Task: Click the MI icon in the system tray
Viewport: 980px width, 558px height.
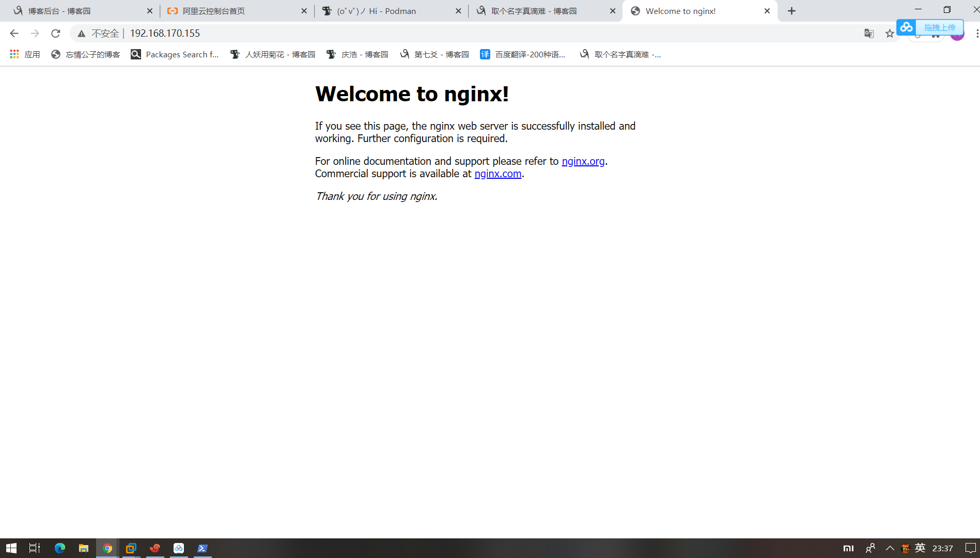Action: click(848, 548)
